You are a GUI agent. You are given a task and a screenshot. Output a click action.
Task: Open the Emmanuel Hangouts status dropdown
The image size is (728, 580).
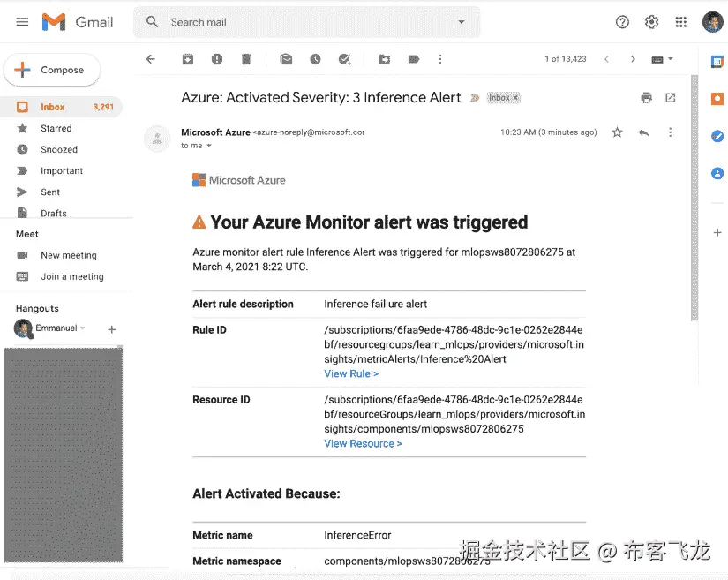[x=83, y=328]
